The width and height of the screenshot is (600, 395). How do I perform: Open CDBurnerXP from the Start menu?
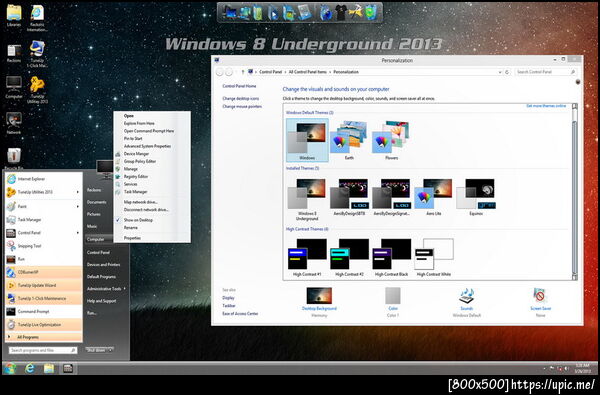44,272
